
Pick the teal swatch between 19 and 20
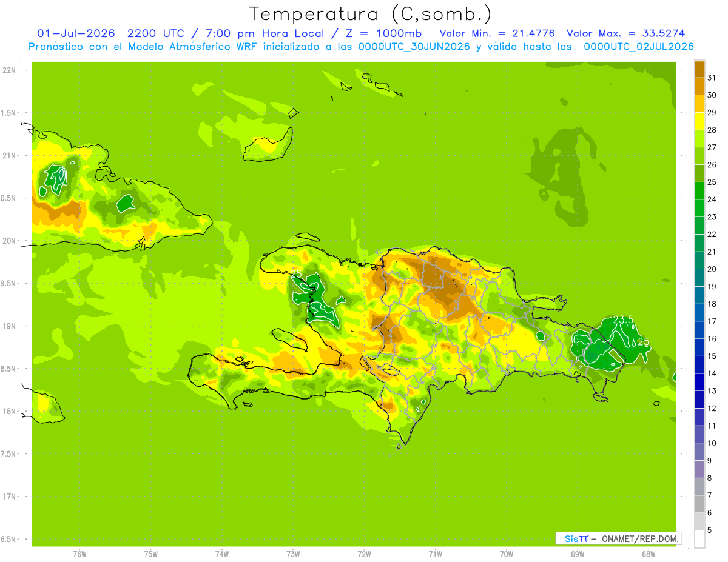pos(699,278)
